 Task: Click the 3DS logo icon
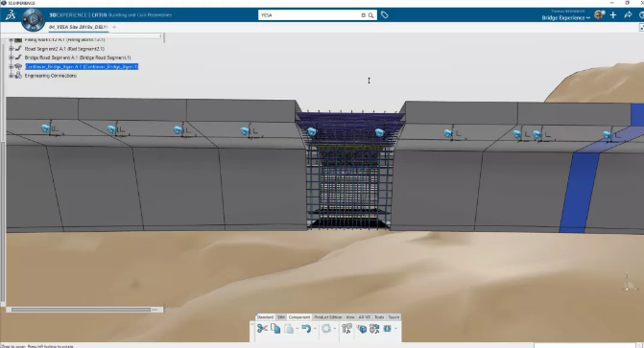[x=11, y=15]
